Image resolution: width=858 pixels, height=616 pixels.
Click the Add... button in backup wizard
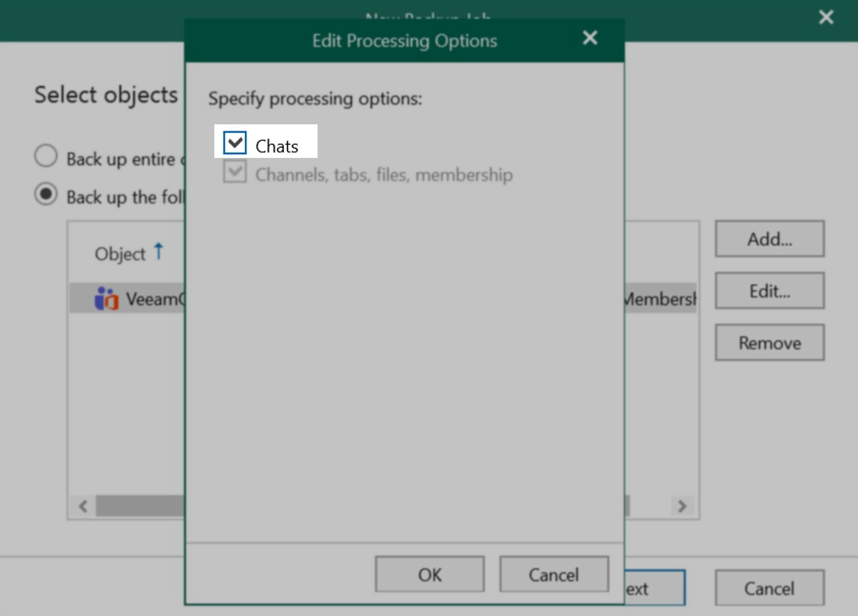pyautogui.click(x=770, y=239)
